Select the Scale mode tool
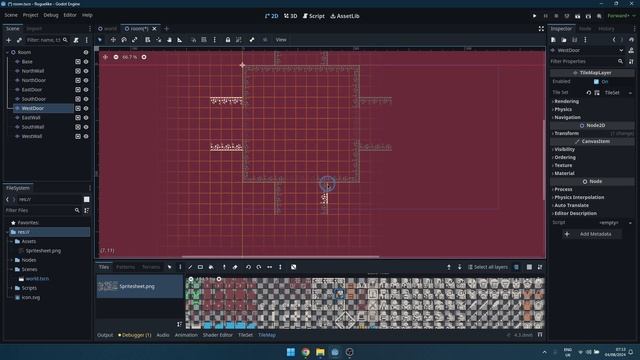 click(134, 40)
